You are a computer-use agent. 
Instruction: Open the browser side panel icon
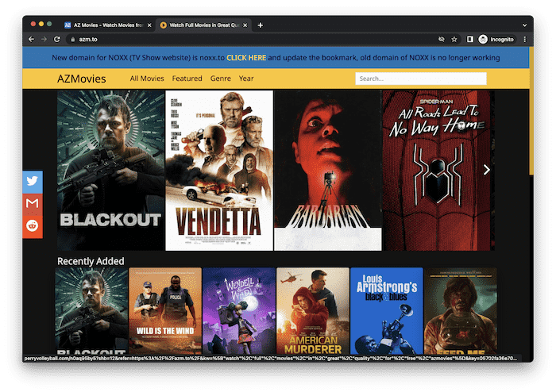click(x=470, y=40)
